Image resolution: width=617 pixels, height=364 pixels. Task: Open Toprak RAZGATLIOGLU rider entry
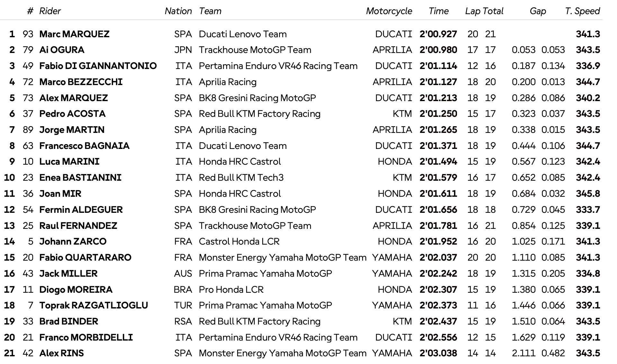pyautogui.click(x=94, y=305)
